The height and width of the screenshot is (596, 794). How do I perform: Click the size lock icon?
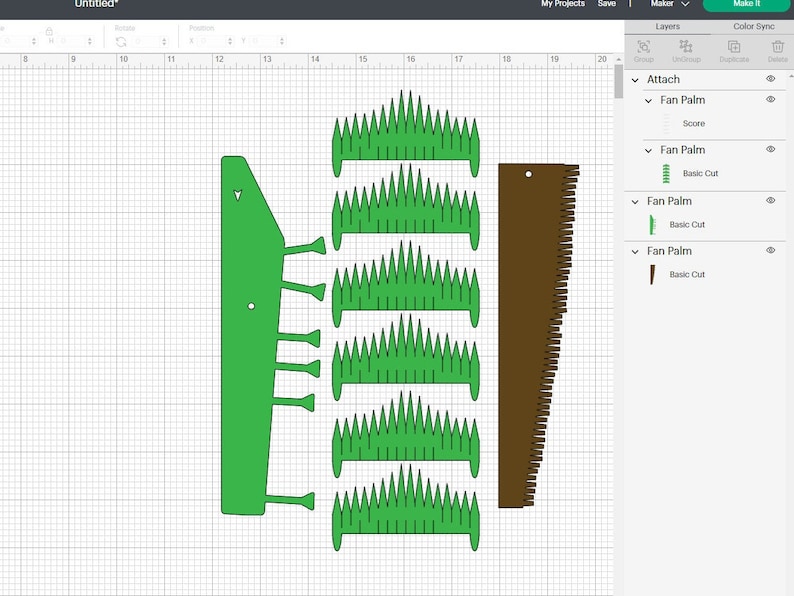[x=49, y=31]
